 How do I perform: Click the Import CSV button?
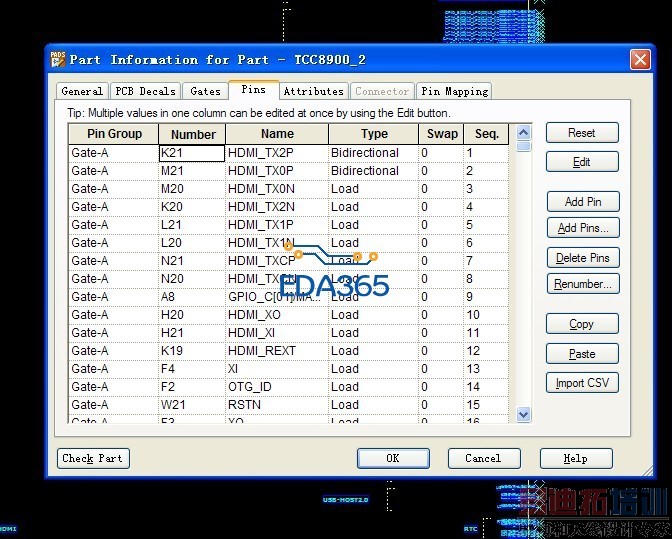click(x=582, y=383)
